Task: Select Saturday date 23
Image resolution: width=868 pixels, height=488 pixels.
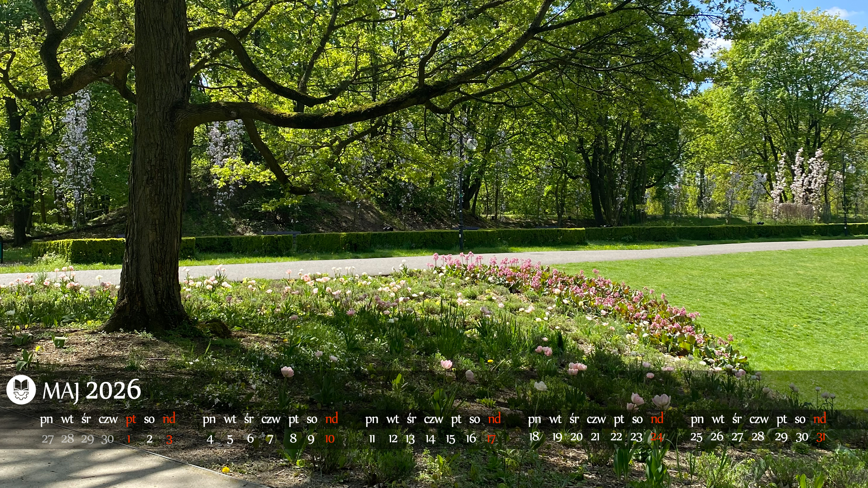Action: (636, 437)
